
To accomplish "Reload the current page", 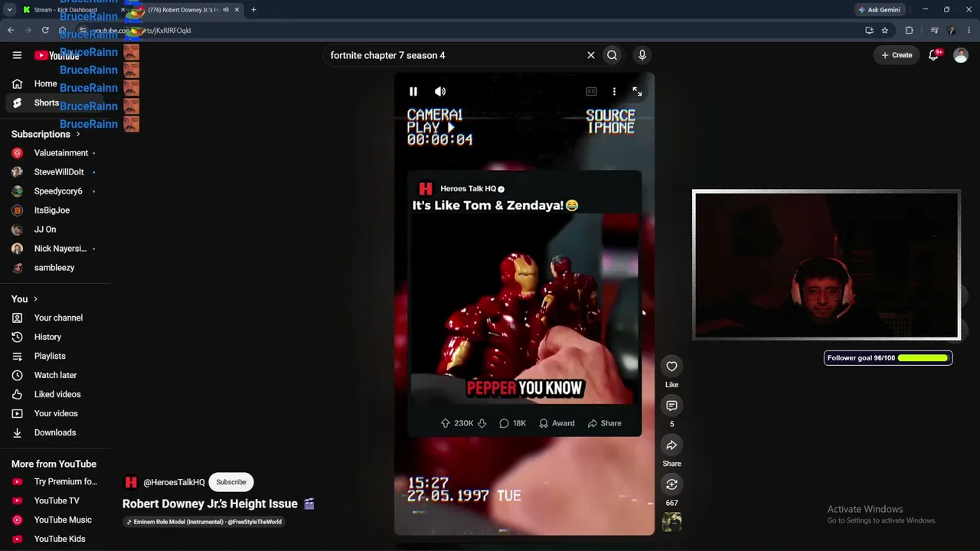I will (45, 31).
